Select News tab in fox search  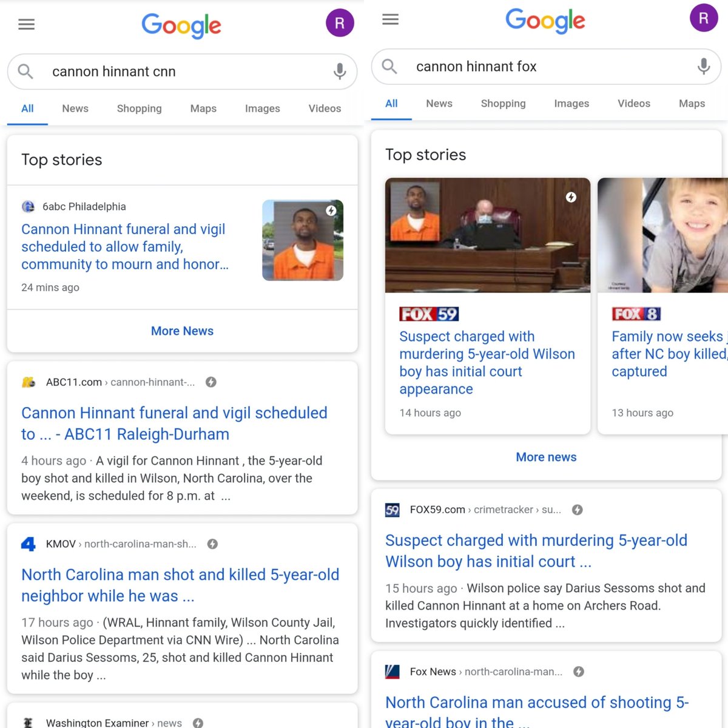[x=439, y=104]
